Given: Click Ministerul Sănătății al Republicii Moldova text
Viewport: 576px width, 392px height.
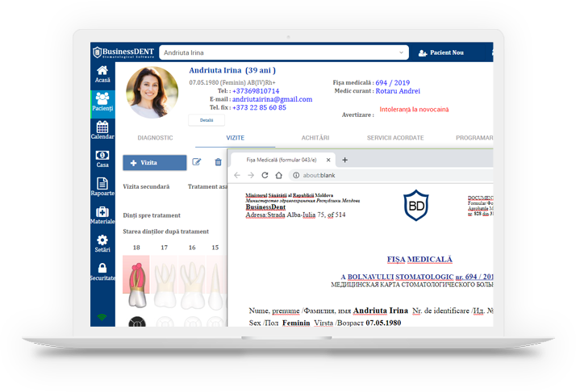Looking at the screenshot, I should point(290,195).
